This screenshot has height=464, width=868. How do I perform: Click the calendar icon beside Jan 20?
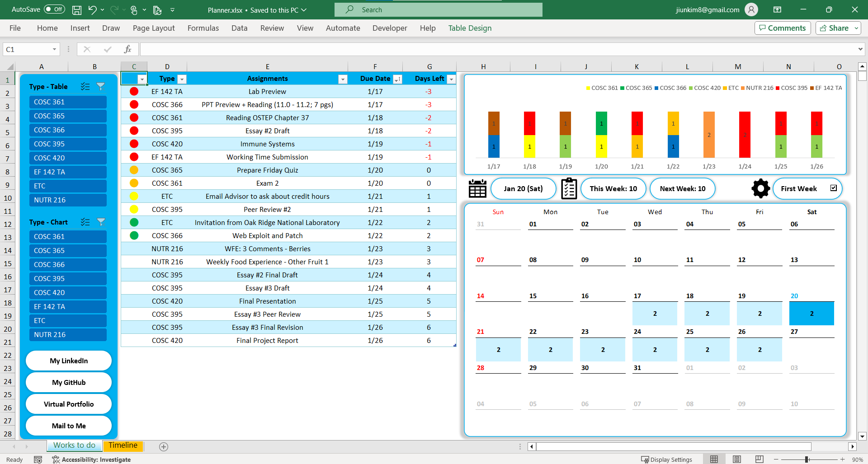click(x=477, y=188)
